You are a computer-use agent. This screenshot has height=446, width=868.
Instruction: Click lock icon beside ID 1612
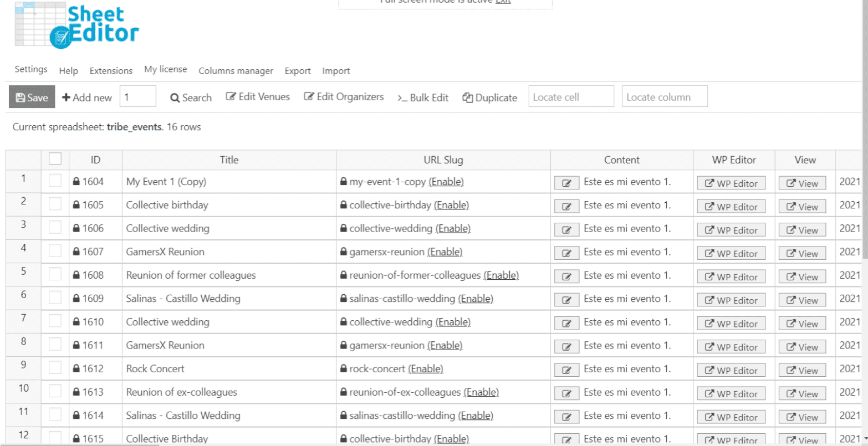[76, 368]
